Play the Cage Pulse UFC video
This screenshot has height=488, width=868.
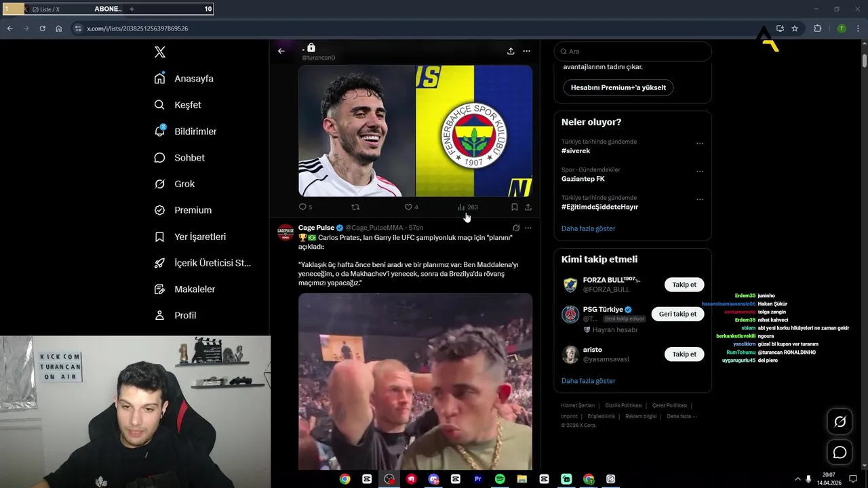(415, 381)
